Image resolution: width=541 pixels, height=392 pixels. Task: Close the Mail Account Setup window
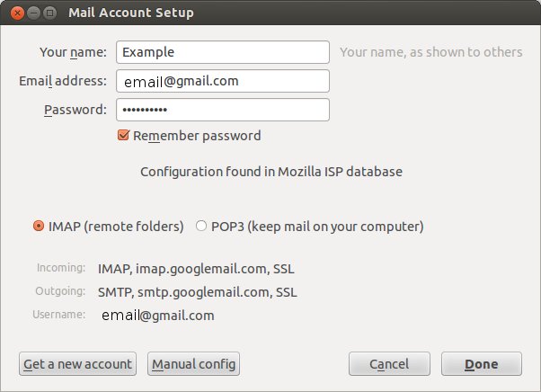(15, 13)
